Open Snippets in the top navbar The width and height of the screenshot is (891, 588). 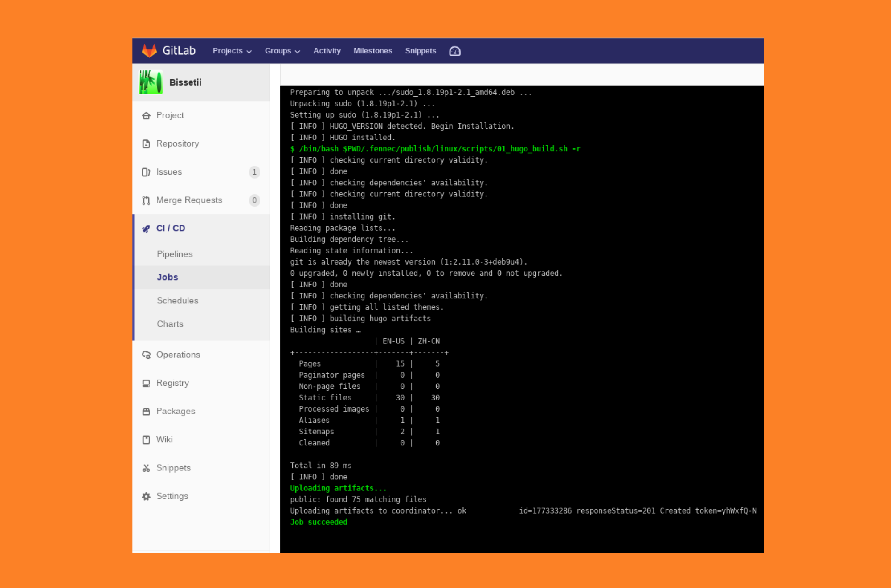pyautogui.click(x=421, y=51)
